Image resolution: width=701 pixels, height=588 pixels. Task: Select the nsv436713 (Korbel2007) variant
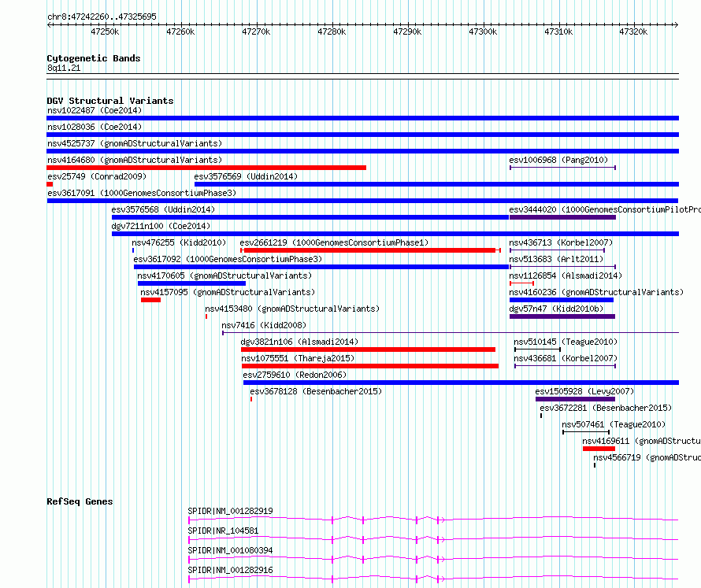[557, 250]
